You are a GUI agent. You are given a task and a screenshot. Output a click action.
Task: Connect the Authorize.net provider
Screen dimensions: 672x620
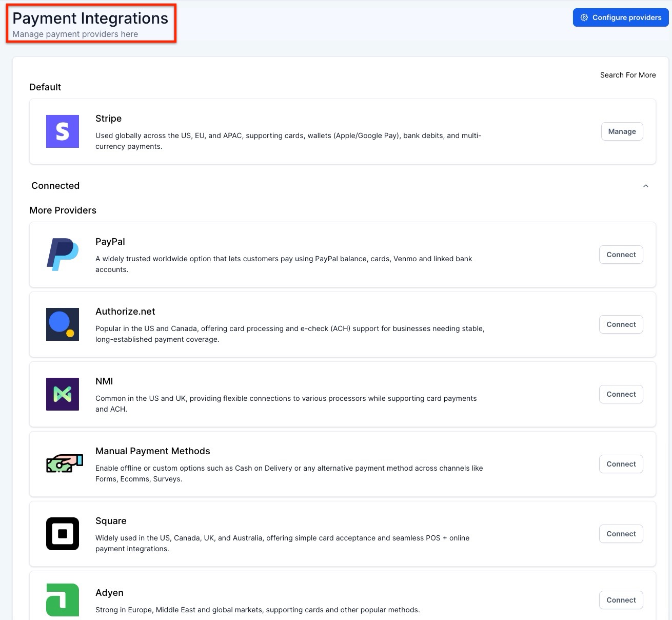click(x=621, y=324)
